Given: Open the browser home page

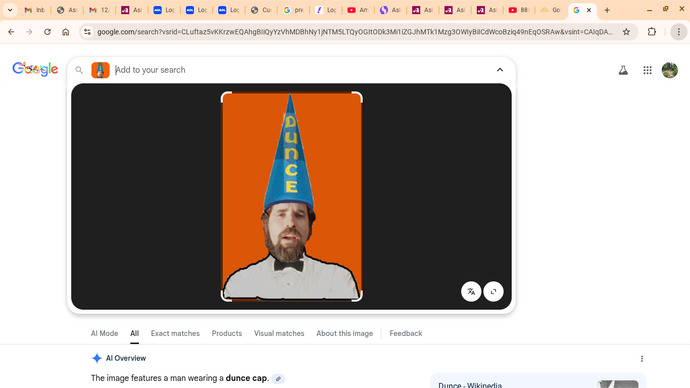Looking at the screenshot, I should 66,32.
